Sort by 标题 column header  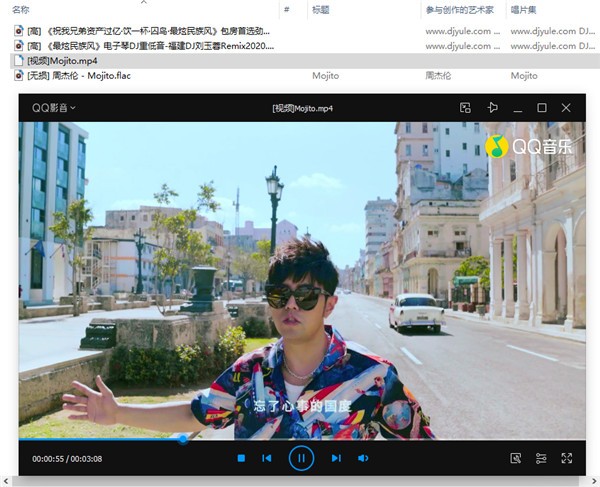[x=322, y=9]
